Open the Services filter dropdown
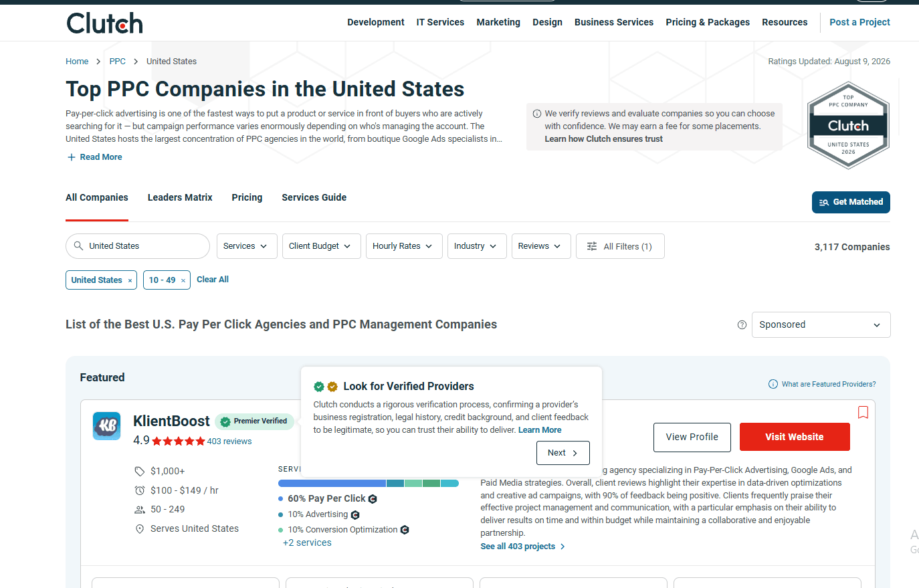Image resolution: width=919 pixels, height=588 pixels. pyautogui.click(x=245, y=246)
